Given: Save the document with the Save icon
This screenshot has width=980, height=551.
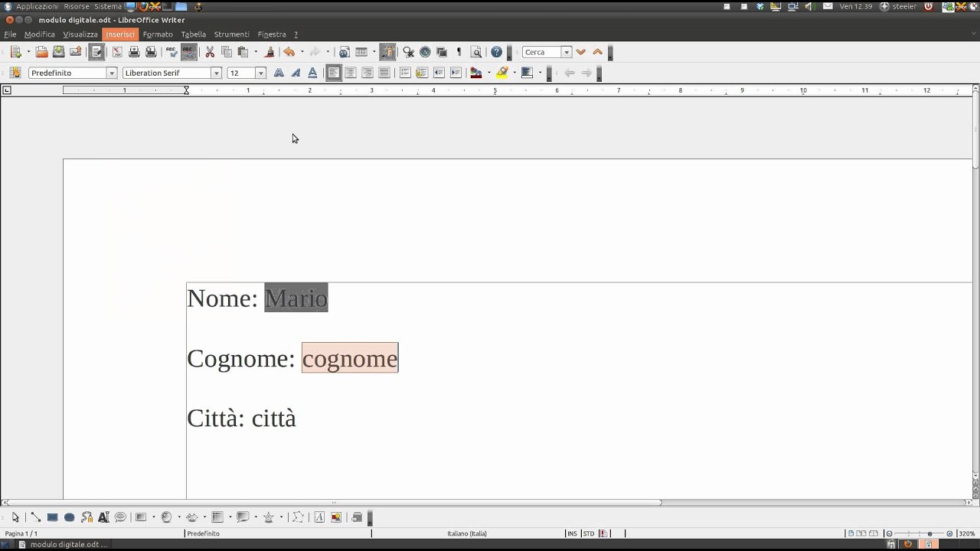Looking at the screenshot, I should (59, 52).
